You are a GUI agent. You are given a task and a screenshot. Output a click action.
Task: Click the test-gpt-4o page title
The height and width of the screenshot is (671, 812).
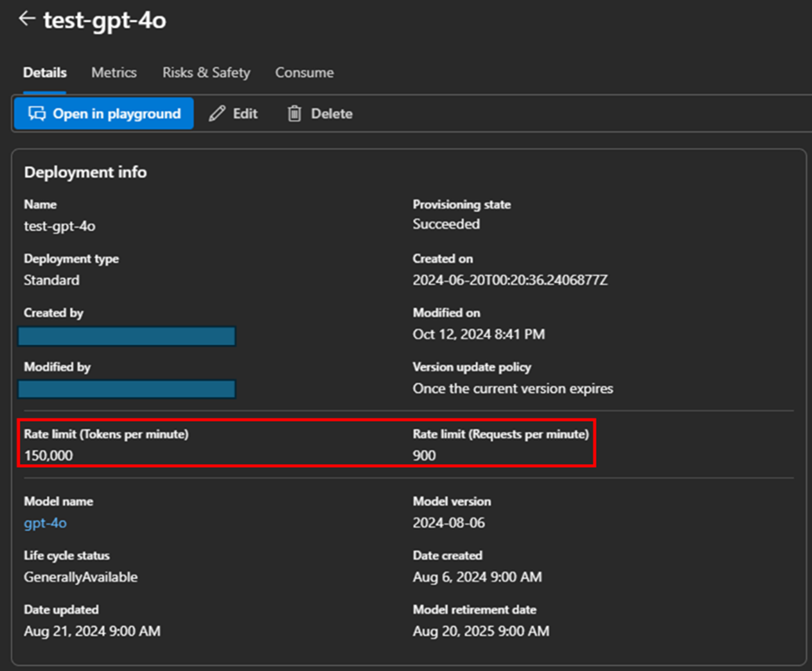click(105, 21)
